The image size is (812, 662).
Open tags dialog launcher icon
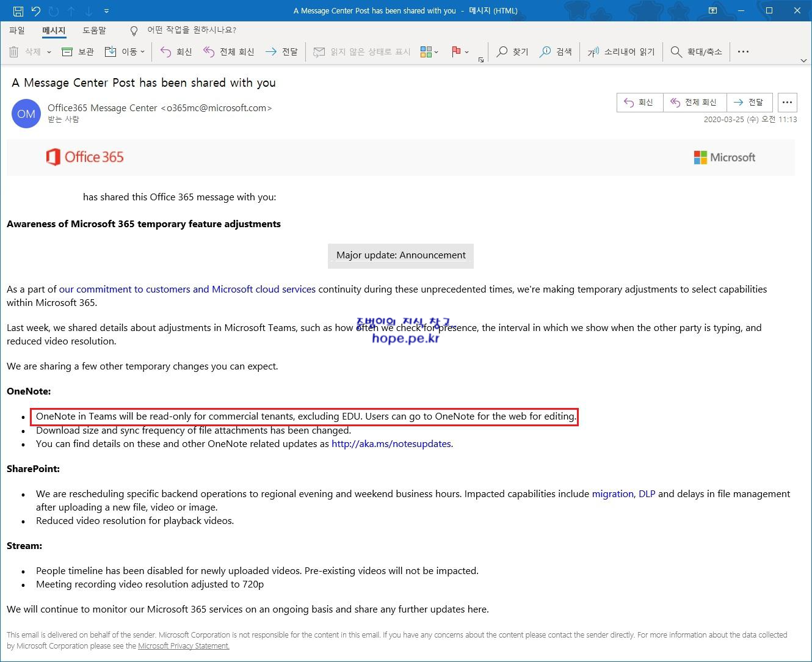481,59
